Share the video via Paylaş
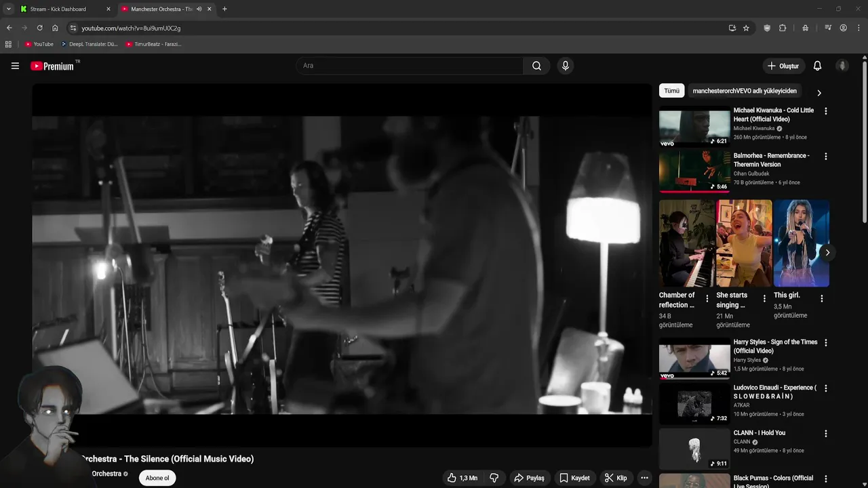Viewport: 868px width, 488px height. click(529, 478)
